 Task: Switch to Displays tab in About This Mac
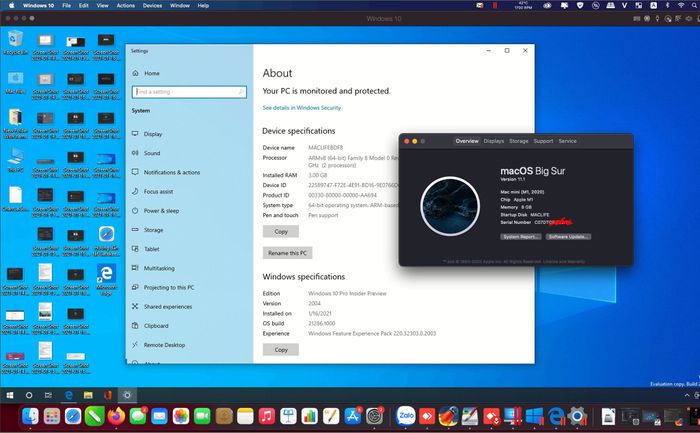[x=493, y=141]
